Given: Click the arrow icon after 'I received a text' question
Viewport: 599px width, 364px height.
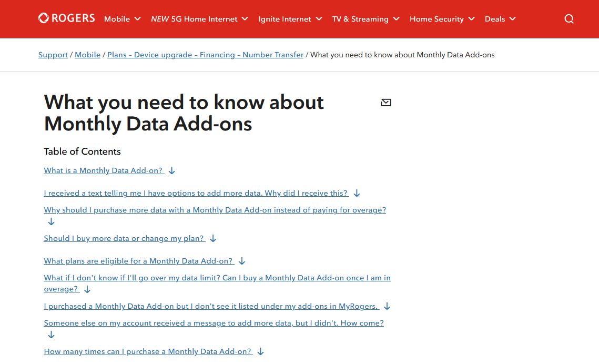Looking at the screenshot, I should point(356,193).
